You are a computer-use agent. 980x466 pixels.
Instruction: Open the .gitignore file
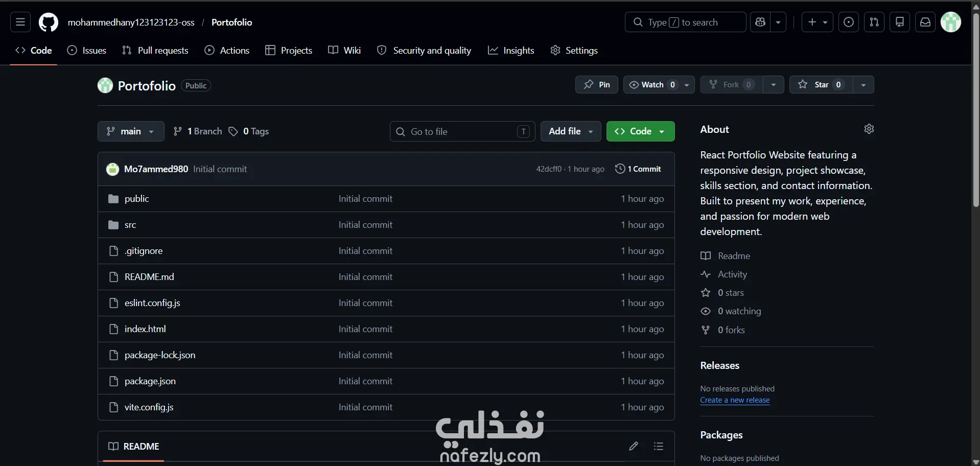pos(144,251)
